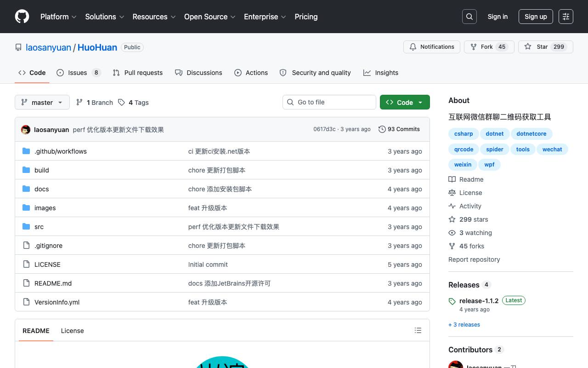Viewport: 588px width, 368px height.
Task: Switch to the Pull requests tab
Action: pyautogui.click(x=137, y=73)
